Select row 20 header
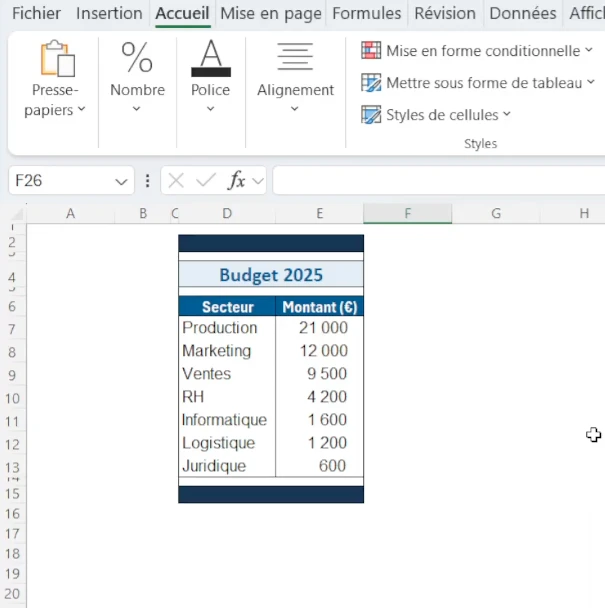Image resolution: width=605 pixels, height=608 pixels. coord(12,594)
